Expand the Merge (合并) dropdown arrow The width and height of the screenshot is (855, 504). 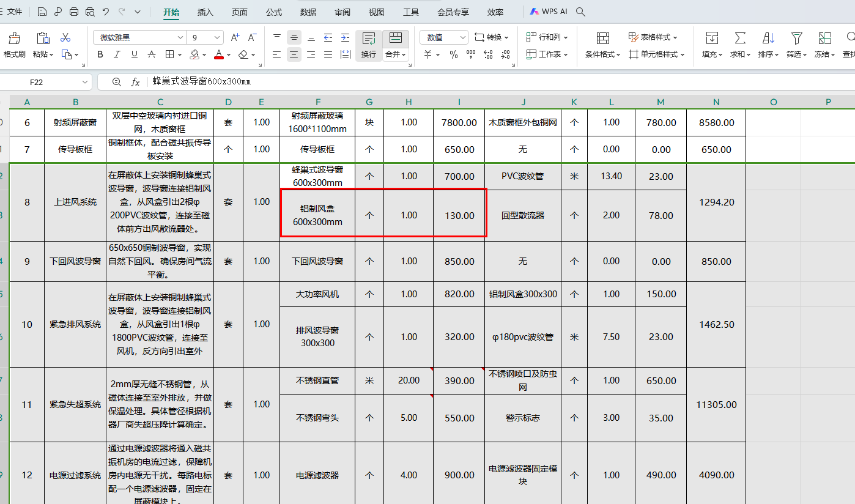pyautogui.click(x=404, y=54)
